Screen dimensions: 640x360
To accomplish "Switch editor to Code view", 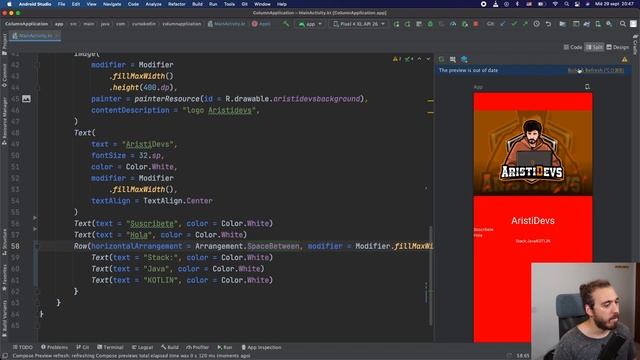I will pyautogui.click(x=573, y=47).
